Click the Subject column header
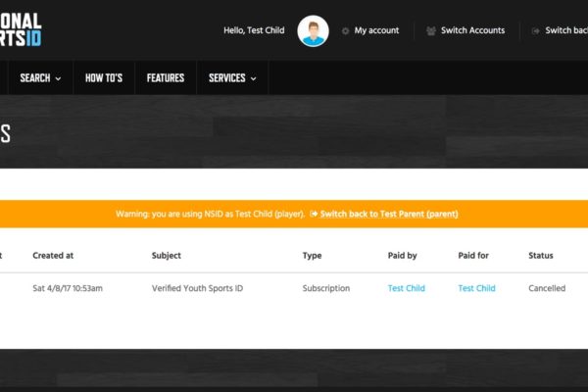 [x=167, y=256]
